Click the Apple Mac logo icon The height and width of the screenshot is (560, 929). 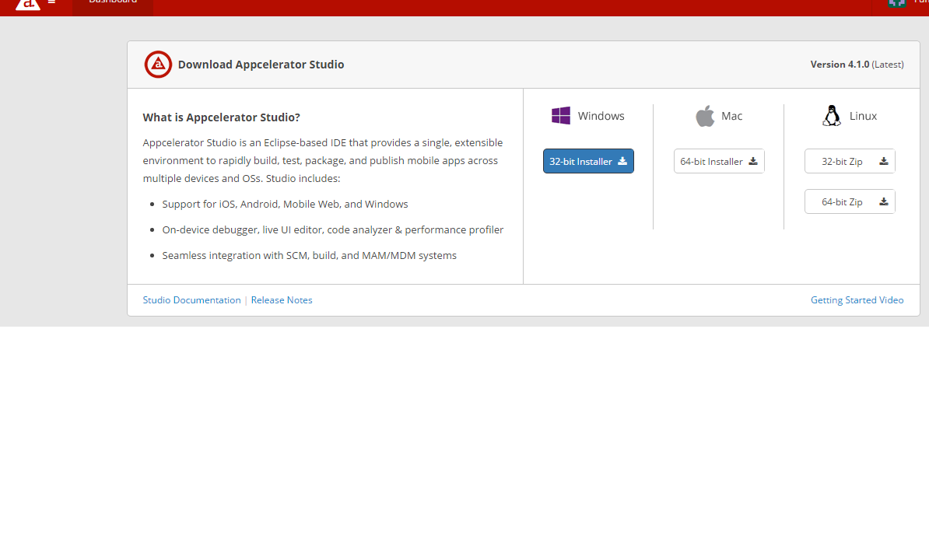point(705,115)
